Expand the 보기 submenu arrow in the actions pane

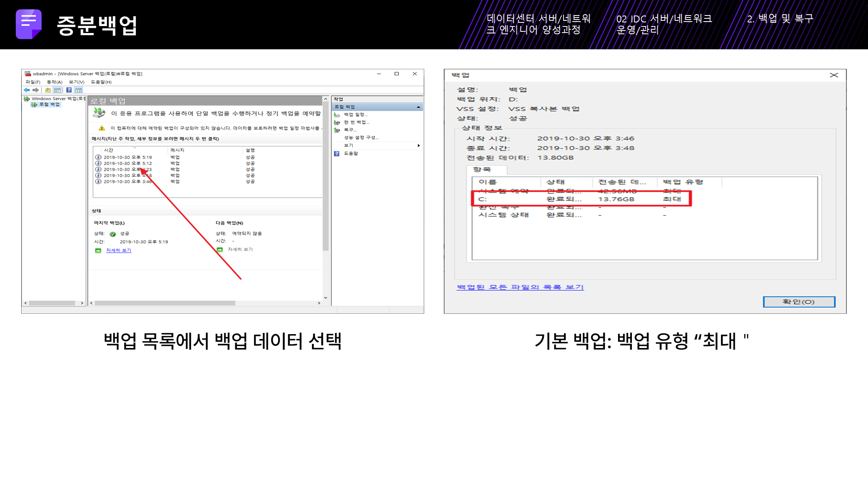(x=419, y=145)
